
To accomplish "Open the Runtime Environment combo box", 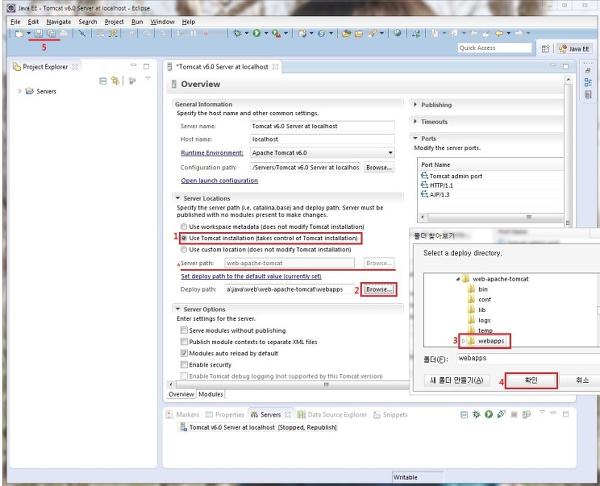I will (x=323, y=153).
